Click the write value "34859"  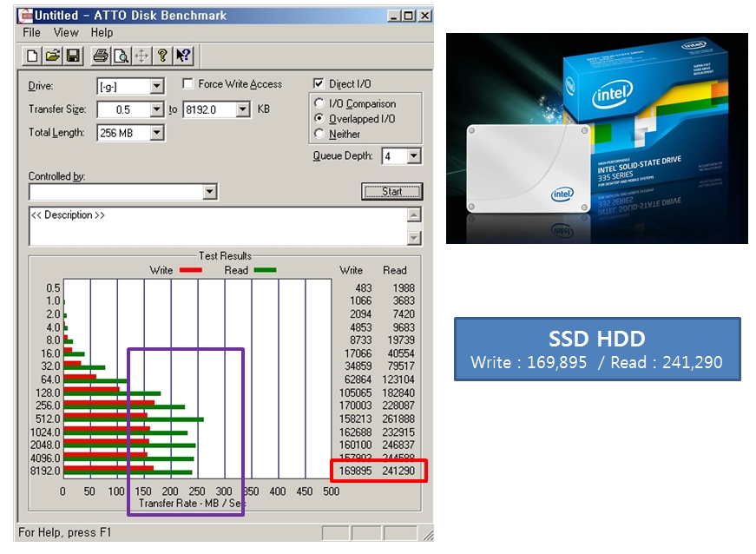358,366
